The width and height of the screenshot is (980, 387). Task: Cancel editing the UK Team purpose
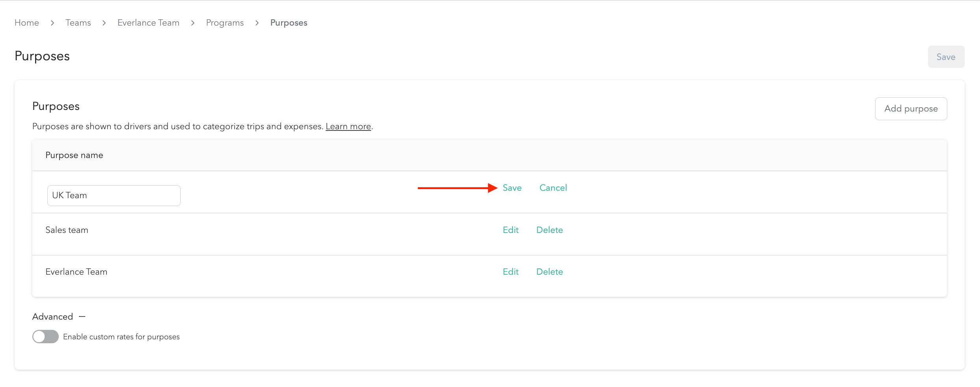553,188
